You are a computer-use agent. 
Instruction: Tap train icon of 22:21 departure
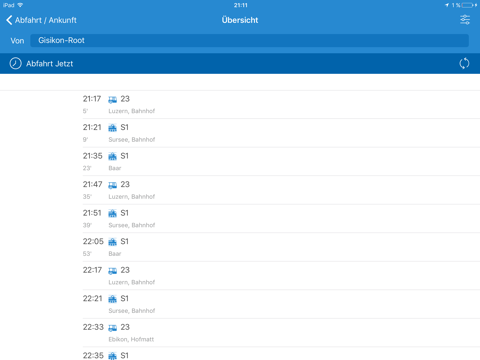(113, 299)
